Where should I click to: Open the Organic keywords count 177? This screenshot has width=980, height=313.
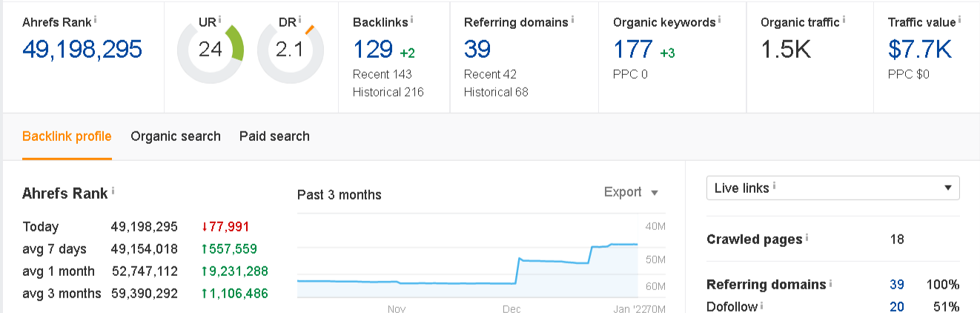[632, 50]
